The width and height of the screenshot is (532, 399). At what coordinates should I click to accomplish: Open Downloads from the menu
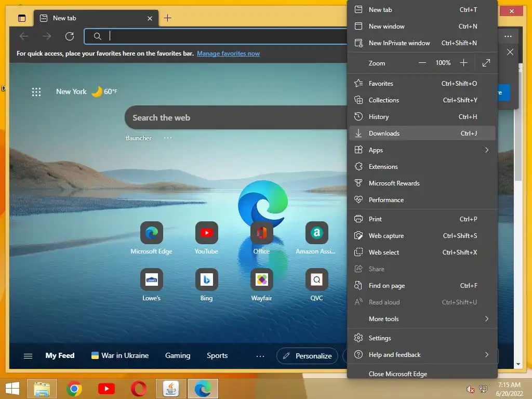pos(422,134)
